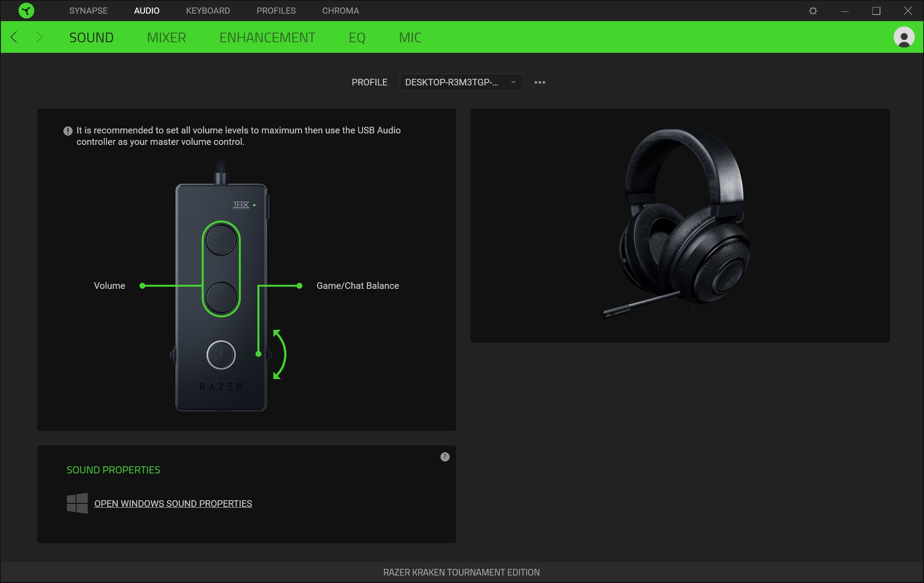Viewport: 924px width, 583px height.
Task: Click the PROFILE label
Action: click(369, 82)
